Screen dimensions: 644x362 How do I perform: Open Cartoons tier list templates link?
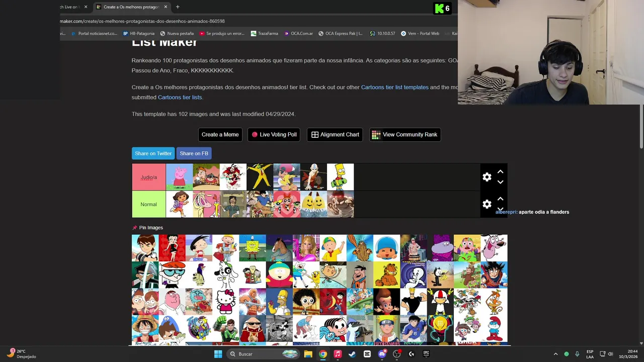point(394,87)
